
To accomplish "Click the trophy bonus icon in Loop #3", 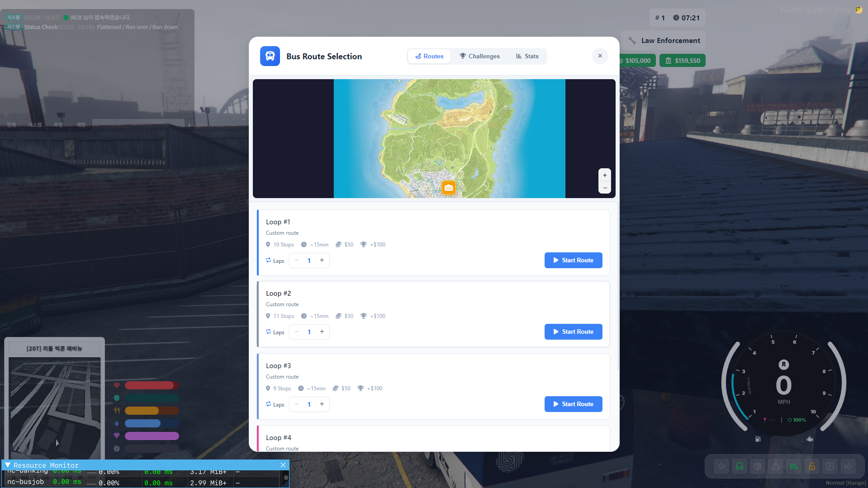I will (x=360, y=388).
